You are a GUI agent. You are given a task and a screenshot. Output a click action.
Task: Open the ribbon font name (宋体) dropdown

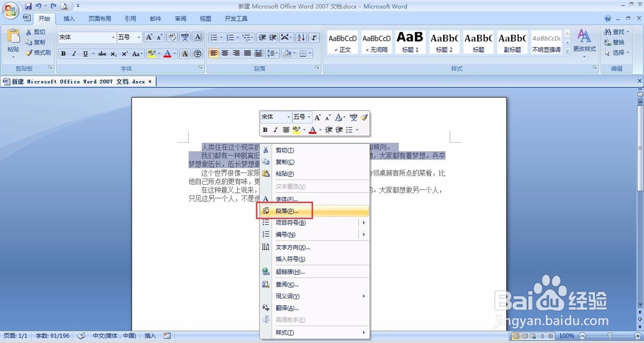coord(113,37)
